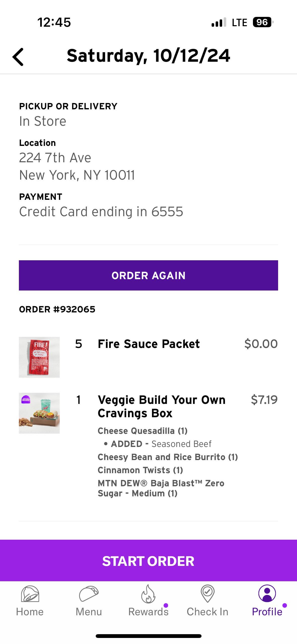
Task: Tap the Fire Sauce Packet thumbnail
Action: tap(39, 357)
